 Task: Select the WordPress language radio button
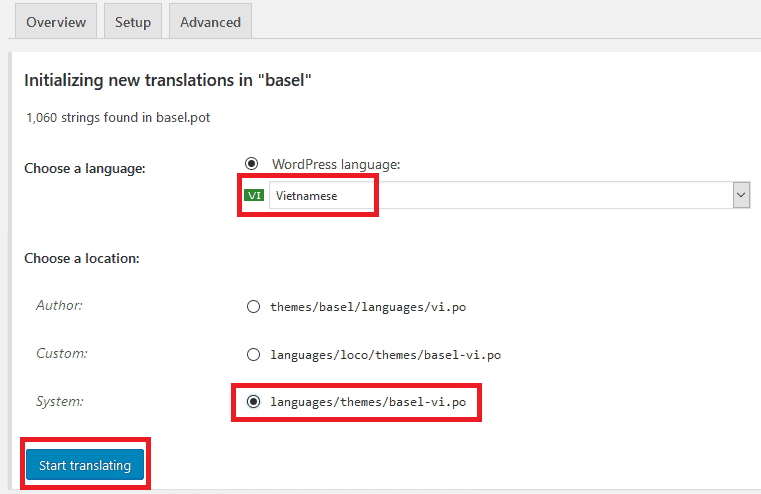pyautogui.click(x=251, y=164)
